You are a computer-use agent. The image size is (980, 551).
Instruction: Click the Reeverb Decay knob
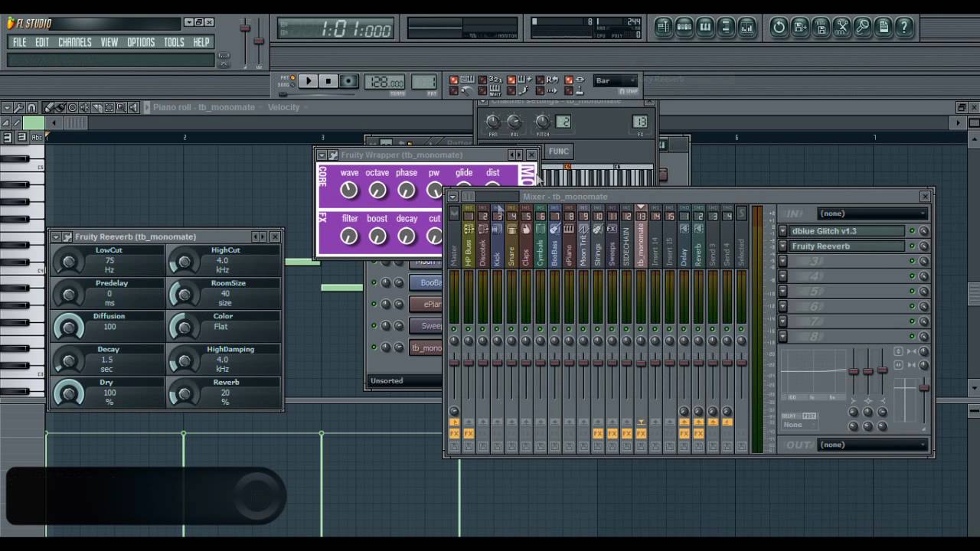(69, 360)
